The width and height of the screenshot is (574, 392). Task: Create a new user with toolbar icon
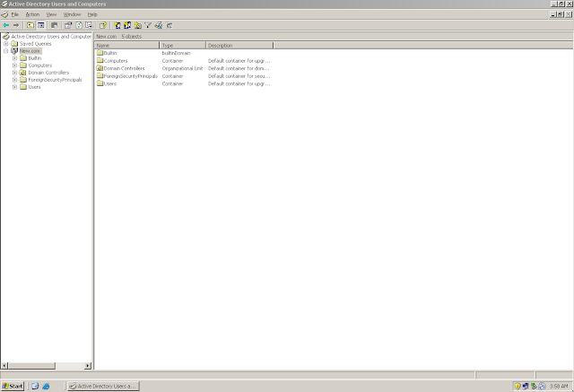[117, 25]
